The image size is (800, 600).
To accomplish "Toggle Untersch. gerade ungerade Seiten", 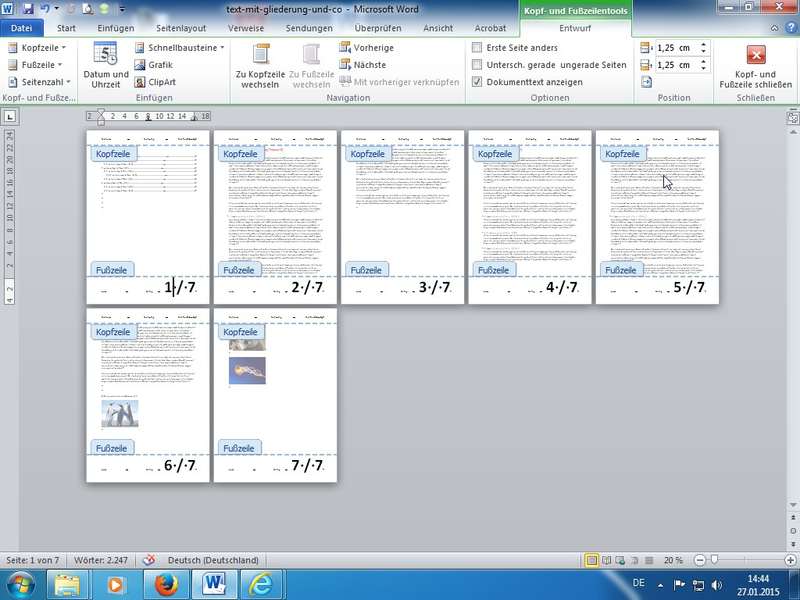I will click(478, 64).
